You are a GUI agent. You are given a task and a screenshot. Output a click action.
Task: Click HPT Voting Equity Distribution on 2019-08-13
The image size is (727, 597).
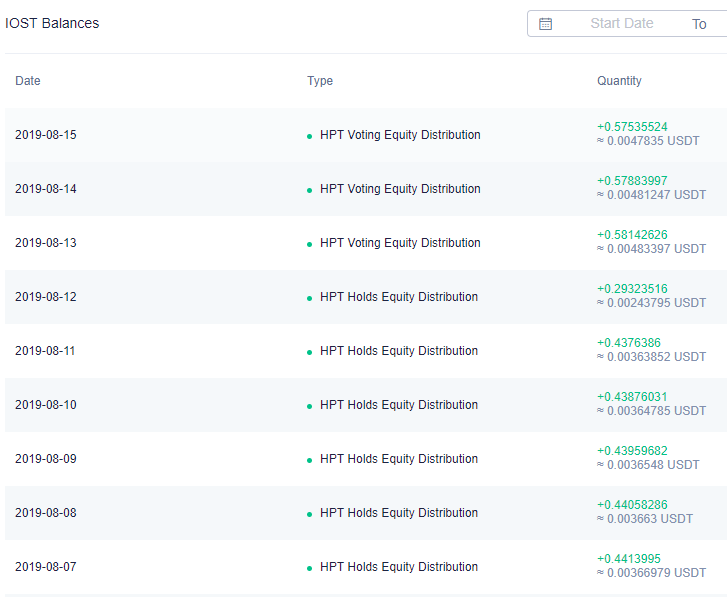(x=400, y=243)
